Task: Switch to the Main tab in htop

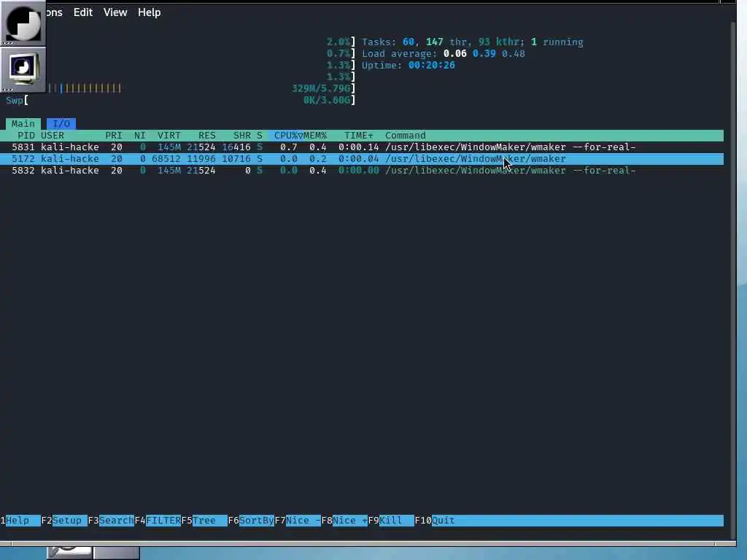Action: pyautogui.click(x=23, y=124)
